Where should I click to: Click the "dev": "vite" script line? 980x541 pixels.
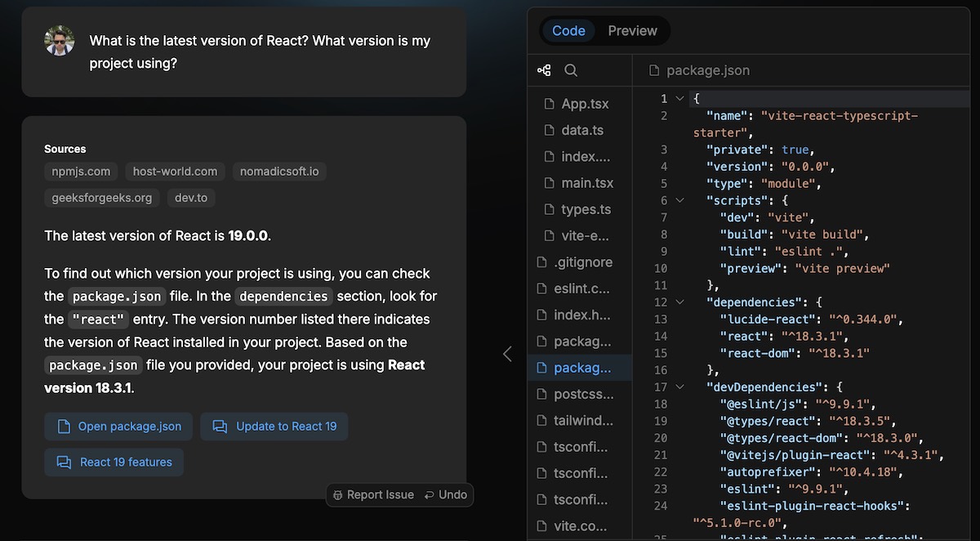[767, 217]
